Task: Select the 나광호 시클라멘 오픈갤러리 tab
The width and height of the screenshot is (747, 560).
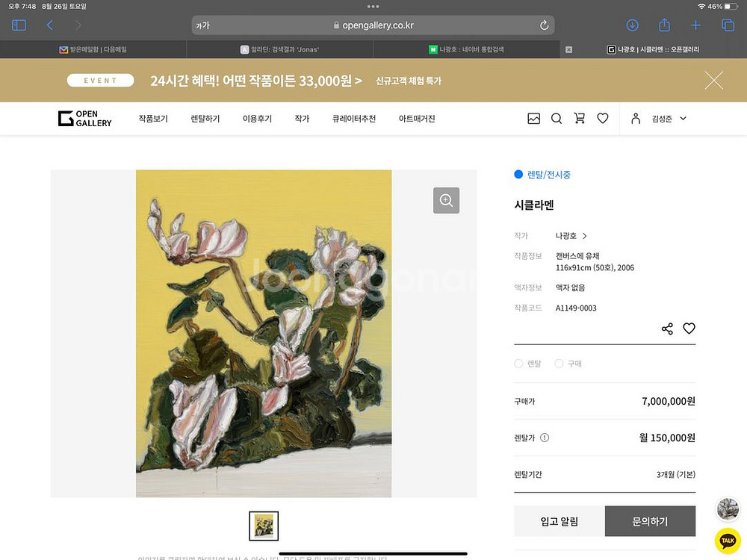Action: [653, 49]
